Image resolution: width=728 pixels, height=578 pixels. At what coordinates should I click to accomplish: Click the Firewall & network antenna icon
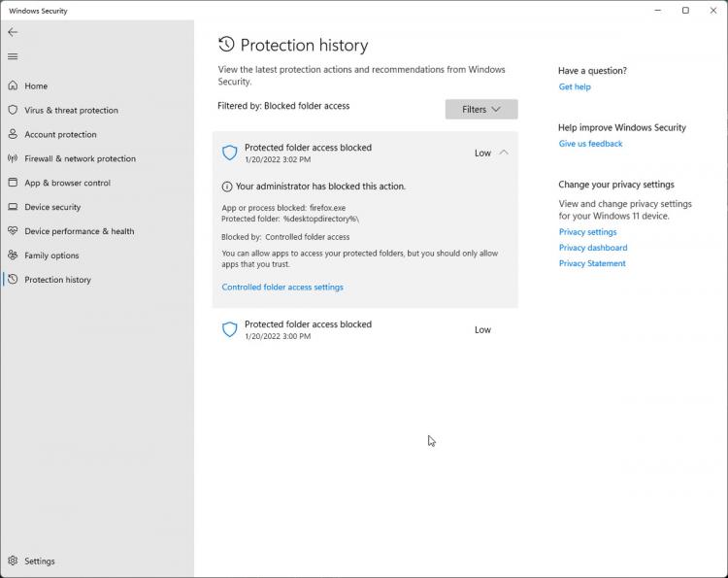point(13,158)
